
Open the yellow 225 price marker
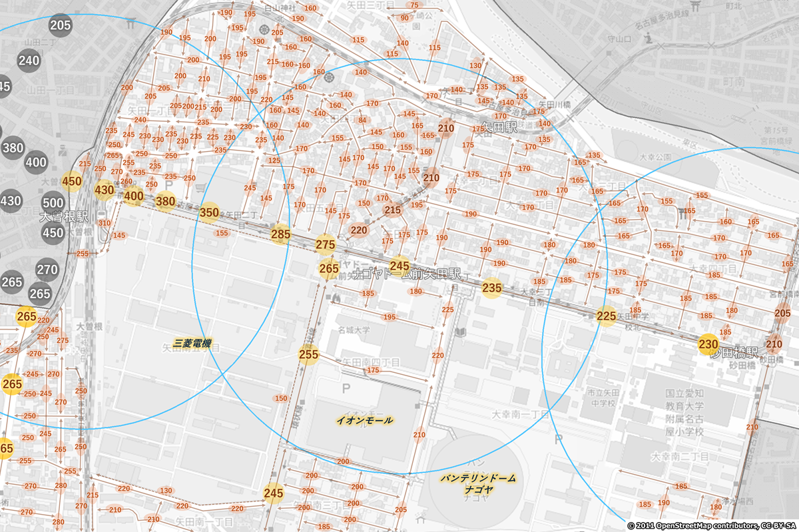[606, 316]
